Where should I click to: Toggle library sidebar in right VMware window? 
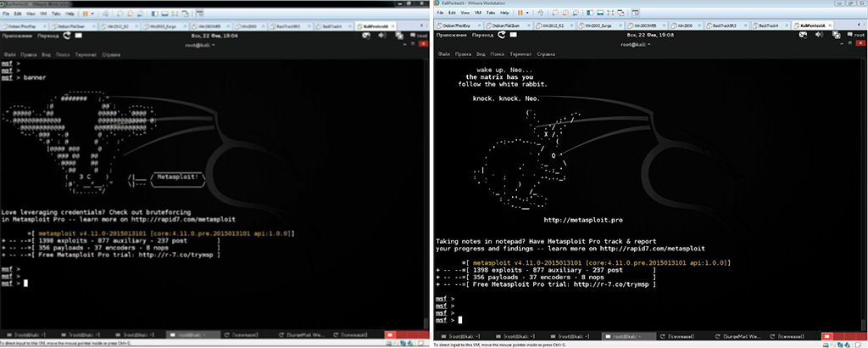pyautogui.click(x=590, y=13)
